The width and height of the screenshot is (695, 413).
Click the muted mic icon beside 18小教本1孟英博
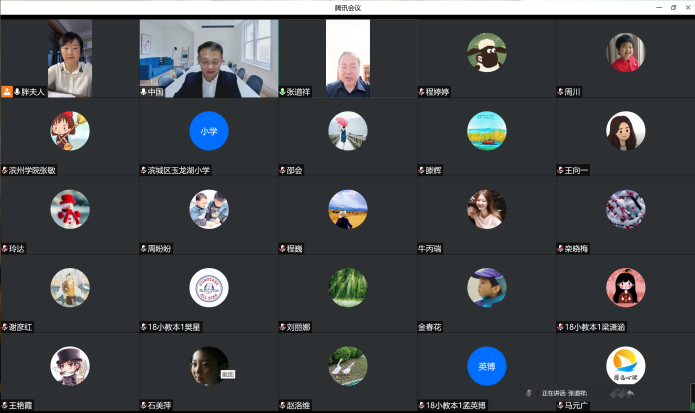click(422, 405)
